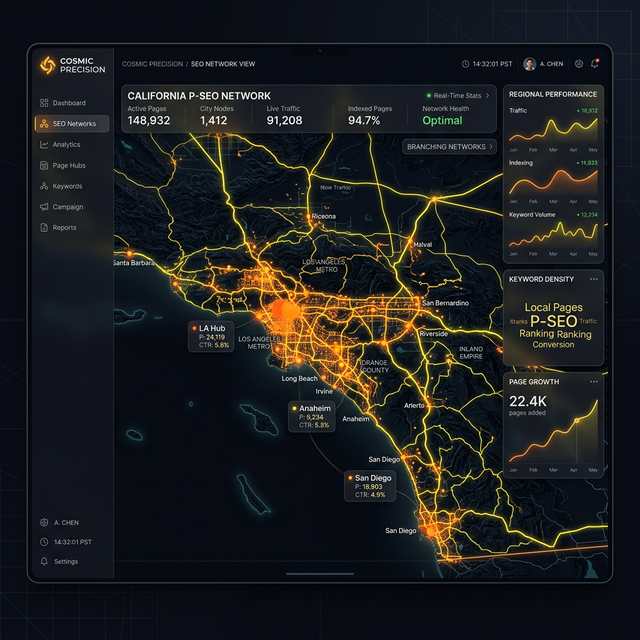Open Page Growth three-dot menu

(594, 382)
